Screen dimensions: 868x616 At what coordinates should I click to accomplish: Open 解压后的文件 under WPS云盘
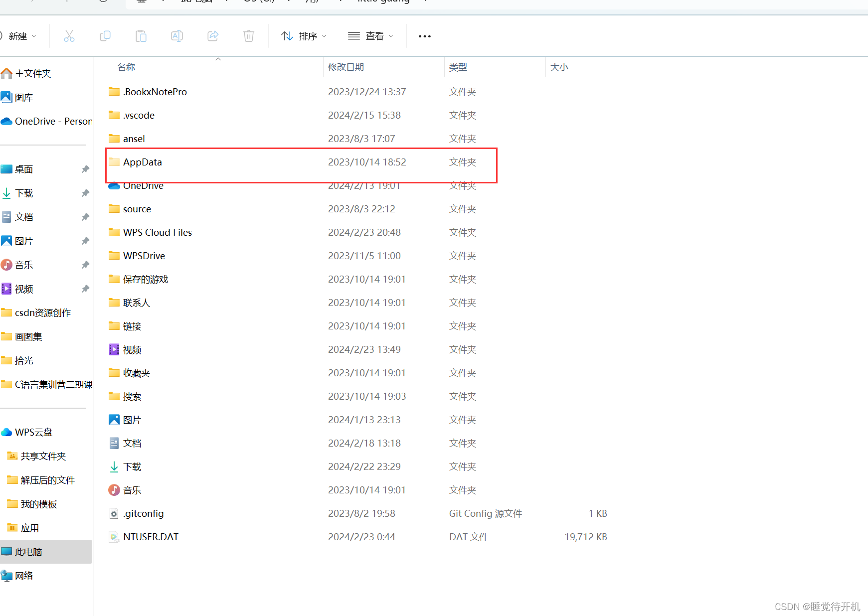tap(41, 480)
